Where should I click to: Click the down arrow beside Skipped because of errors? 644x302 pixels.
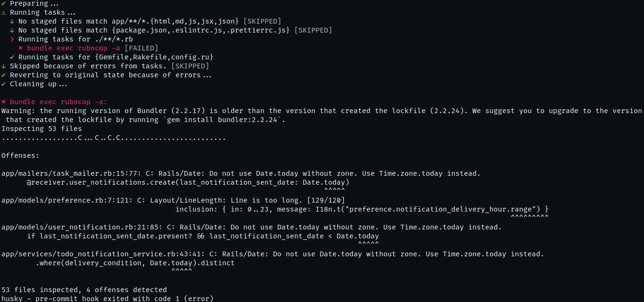coord(3,66)
